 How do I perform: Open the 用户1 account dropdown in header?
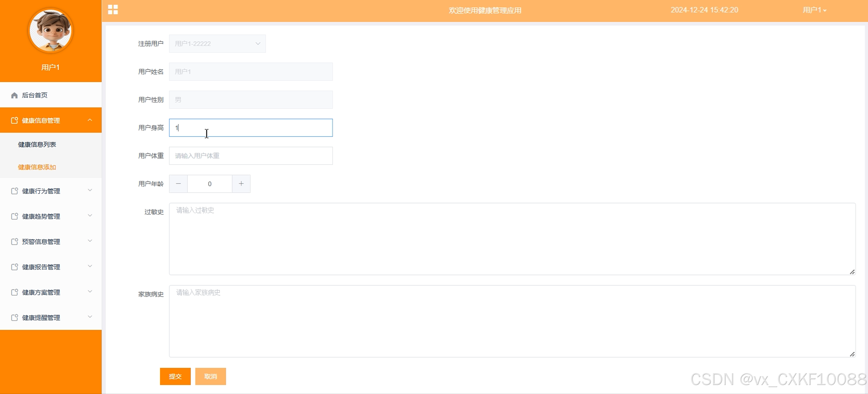(814, 10)
